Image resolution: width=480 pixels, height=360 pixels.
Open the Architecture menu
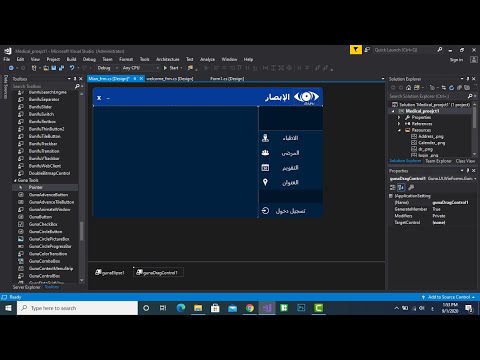point(168,59)
